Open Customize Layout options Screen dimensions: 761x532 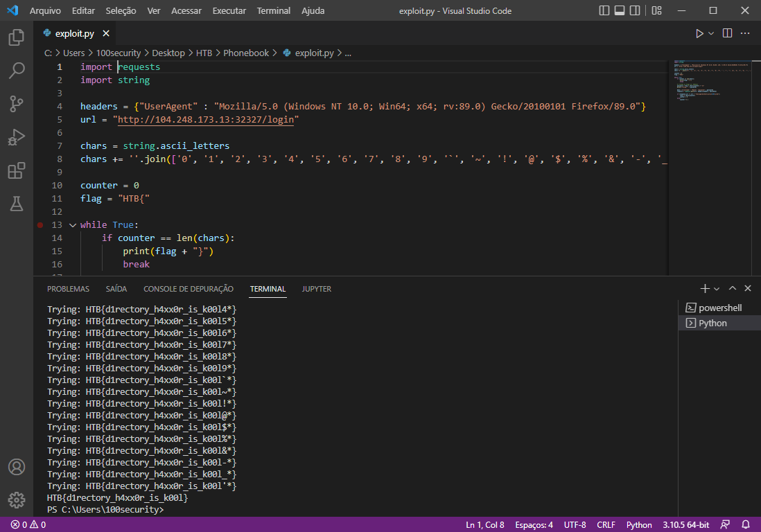656,10
